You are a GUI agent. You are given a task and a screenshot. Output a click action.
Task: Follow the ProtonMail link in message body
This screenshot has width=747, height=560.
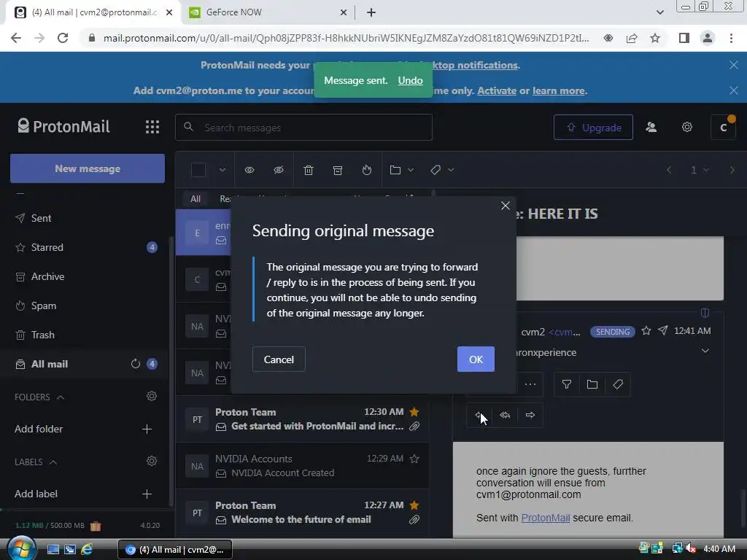tap(546, 518)
